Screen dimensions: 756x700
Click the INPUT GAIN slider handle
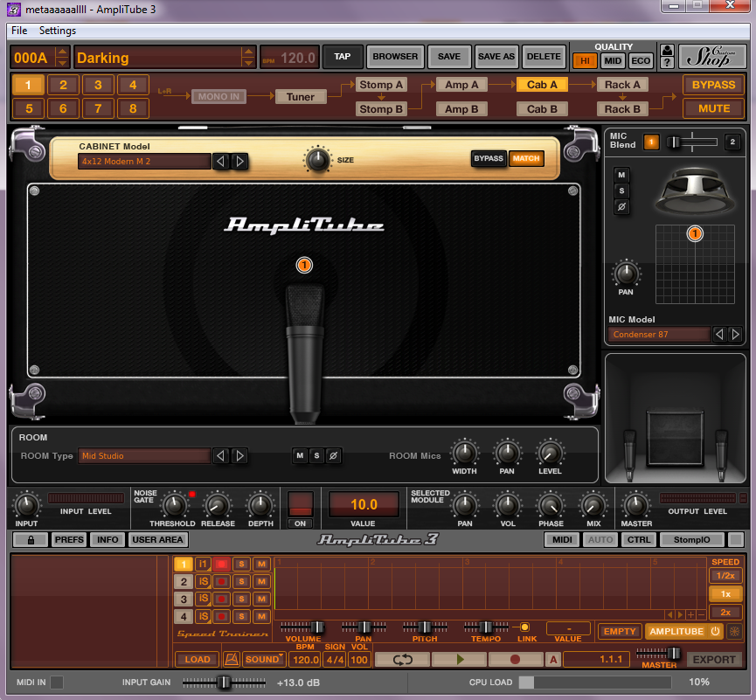pos(224,683)
